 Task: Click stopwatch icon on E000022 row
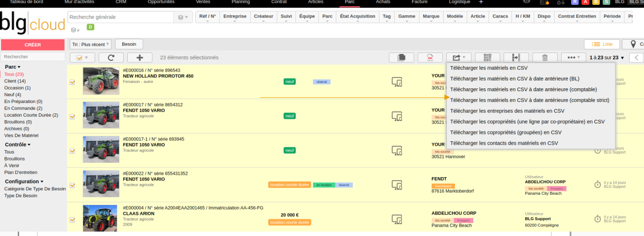tap(597, 184)
